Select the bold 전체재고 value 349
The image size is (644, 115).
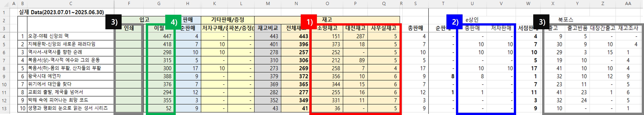(296, 100)
